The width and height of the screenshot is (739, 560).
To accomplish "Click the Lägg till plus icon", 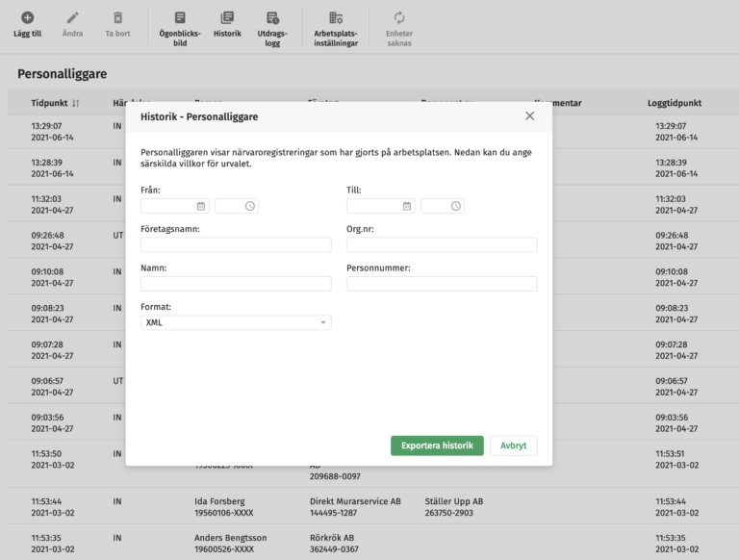I will point(27,18).
